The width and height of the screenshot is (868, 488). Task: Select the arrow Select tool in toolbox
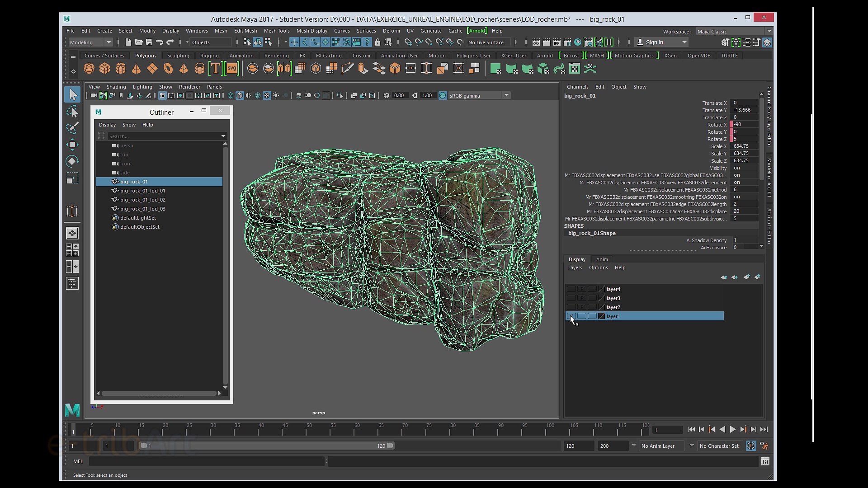click(x=72, y=94)
